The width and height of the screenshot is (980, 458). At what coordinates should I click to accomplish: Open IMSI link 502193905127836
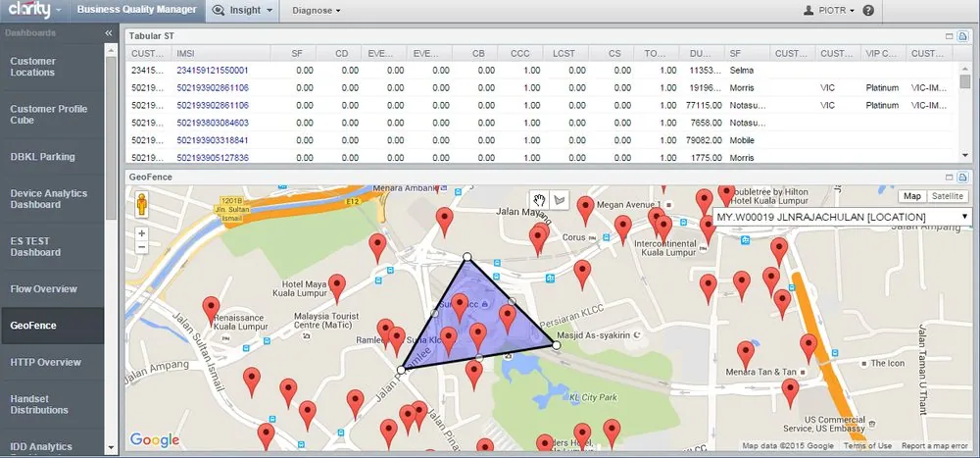[213, 158]
